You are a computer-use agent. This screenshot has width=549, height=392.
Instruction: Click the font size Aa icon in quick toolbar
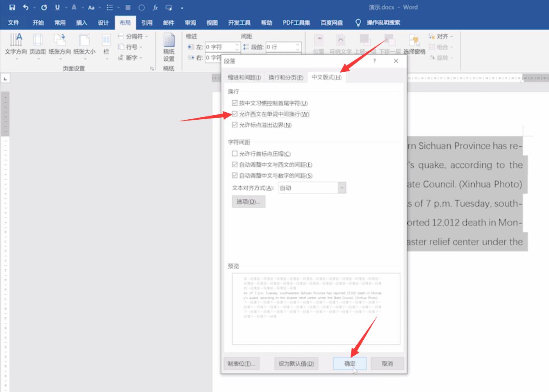pyautogui.click(x=91, y=7)
